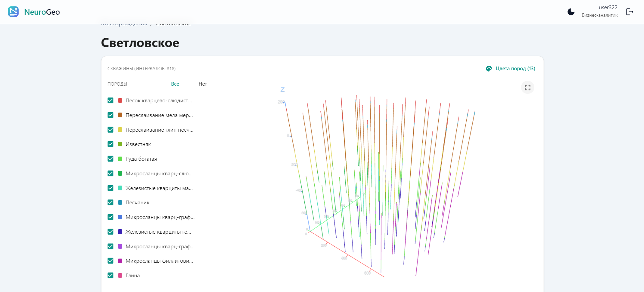Click the Z axis label in chart

tap(283, 89)
